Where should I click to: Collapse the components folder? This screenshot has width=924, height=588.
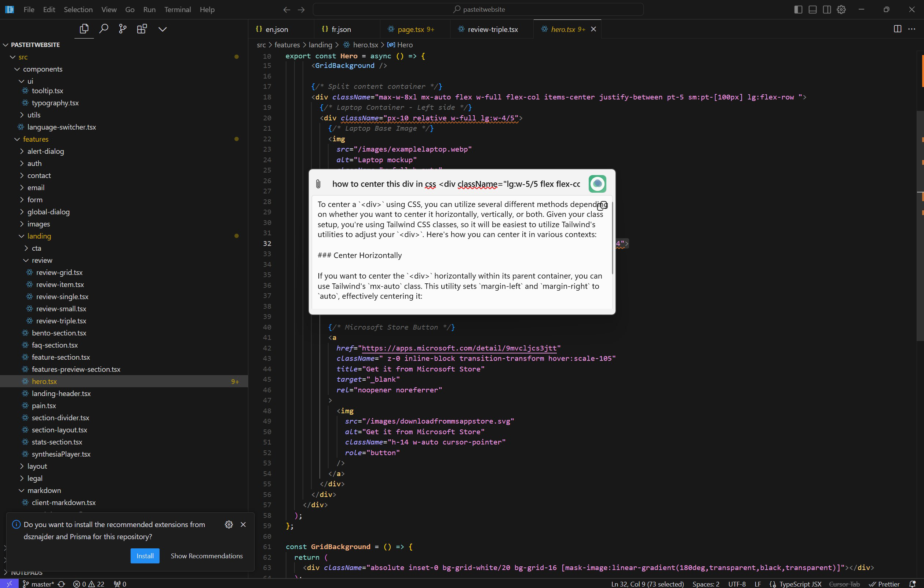tap(124, 69)
